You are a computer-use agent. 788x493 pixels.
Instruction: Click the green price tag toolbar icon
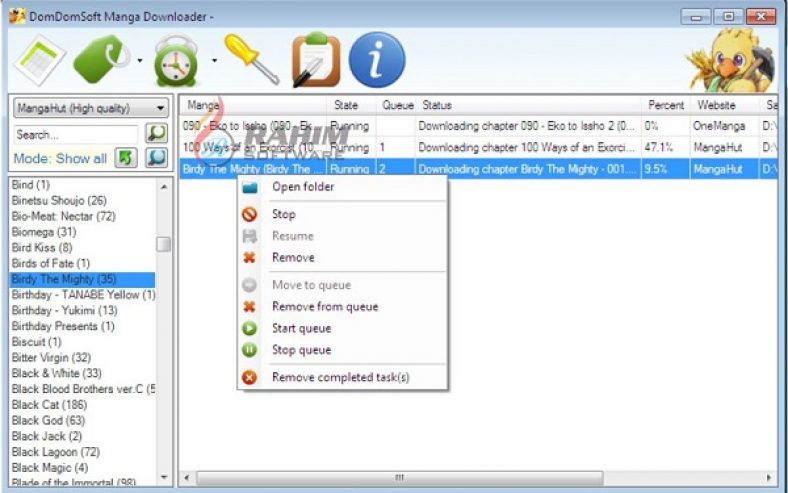point(102,59)
